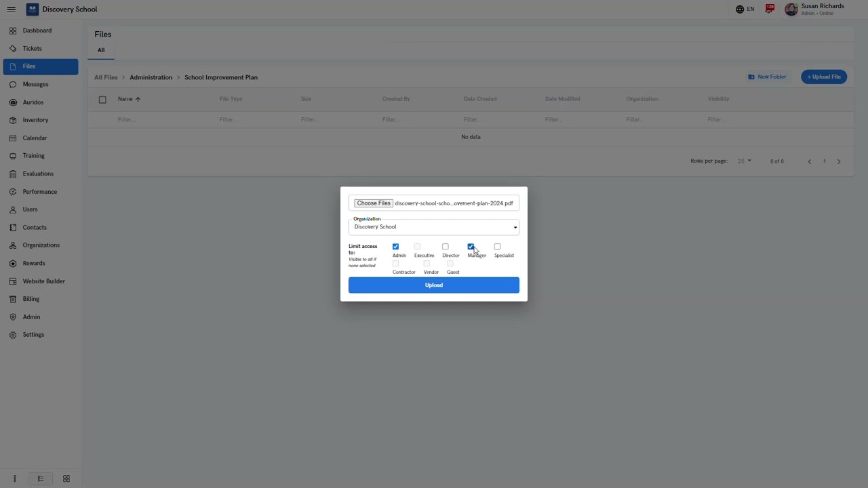Sort by the Name column arrow
The image size is (868, 488).
(138, 100)
